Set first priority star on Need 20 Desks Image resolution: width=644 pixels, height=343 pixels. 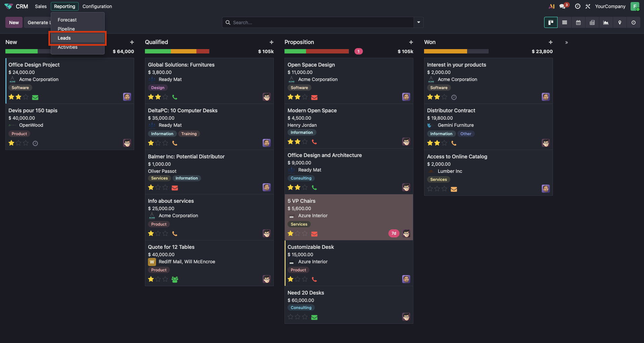[x=291, y=317]
